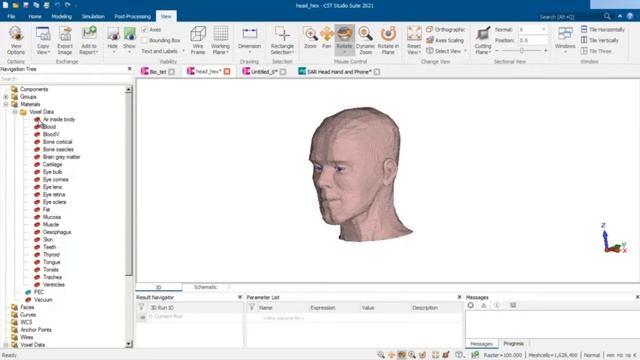Select the Dimension drawing tool
This screenshot has width=640, height=360.
tap(249, 40)
